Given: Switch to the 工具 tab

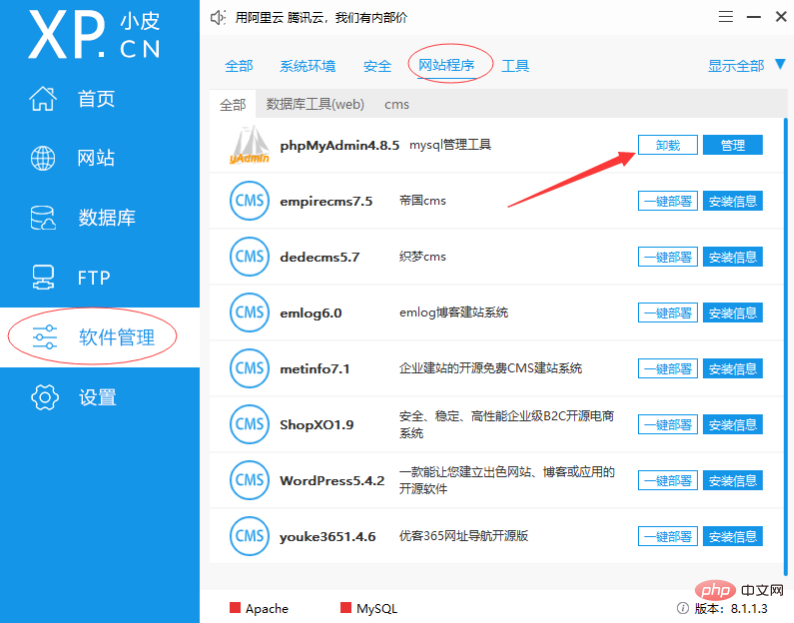Looking at the screenshot, I should tap(515, 66).
